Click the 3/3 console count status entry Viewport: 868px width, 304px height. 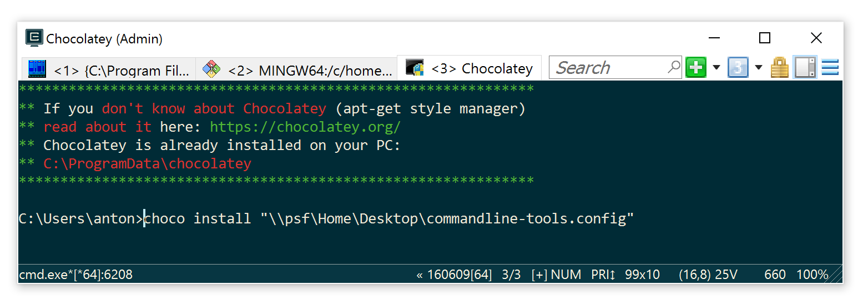pyautogui.click(x=511, y=275)
